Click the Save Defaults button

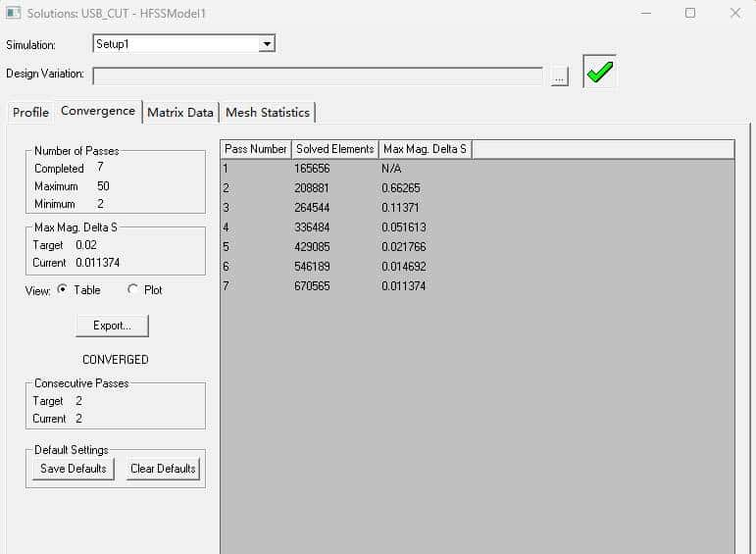tap(74, 469)
